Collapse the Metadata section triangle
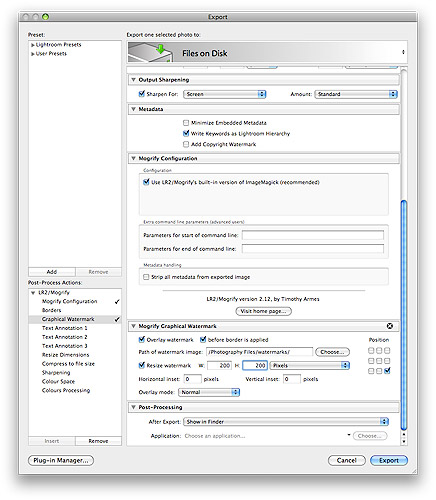This screenshot has height=500, width=436. click(x=133, y=109)
